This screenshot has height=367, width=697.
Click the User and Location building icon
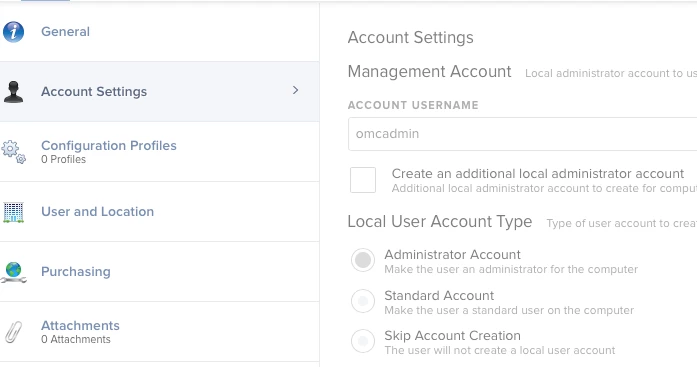coord(13,212)
